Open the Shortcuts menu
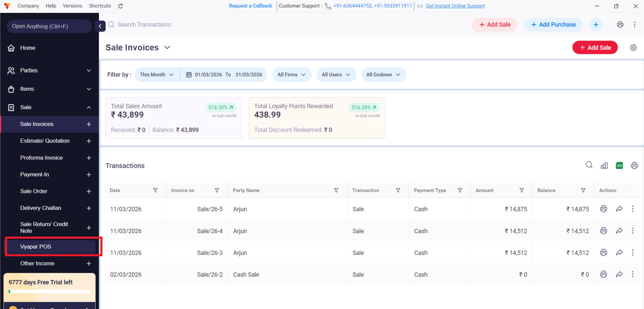 pos(100,6)
